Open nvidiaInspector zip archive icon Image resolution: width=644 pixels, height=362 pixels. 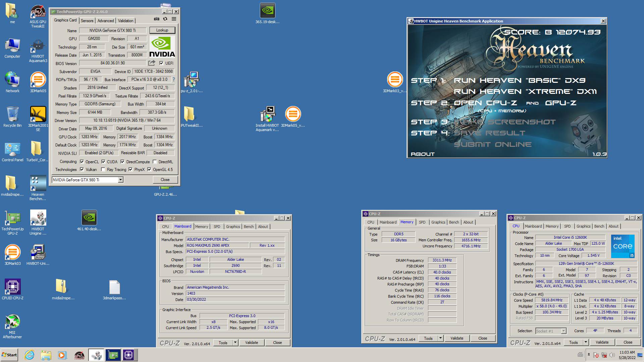(x=63, y=290)
